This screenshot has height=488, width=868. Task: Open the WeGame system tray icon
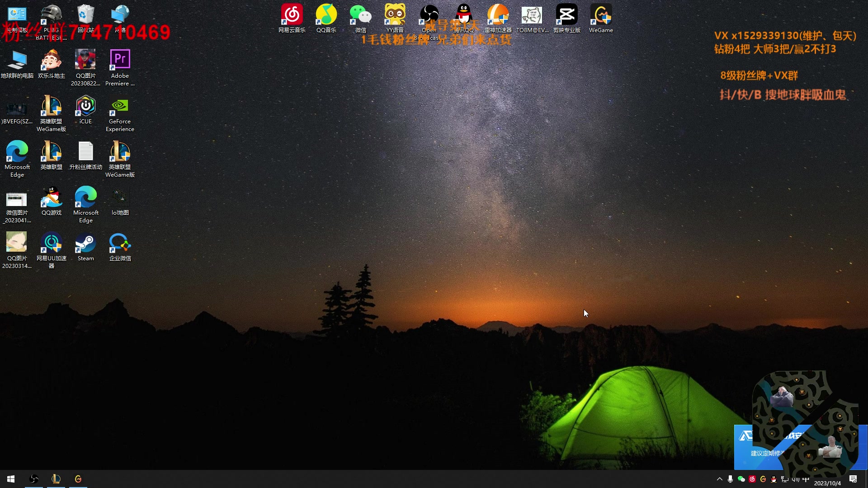click(763, 479)
